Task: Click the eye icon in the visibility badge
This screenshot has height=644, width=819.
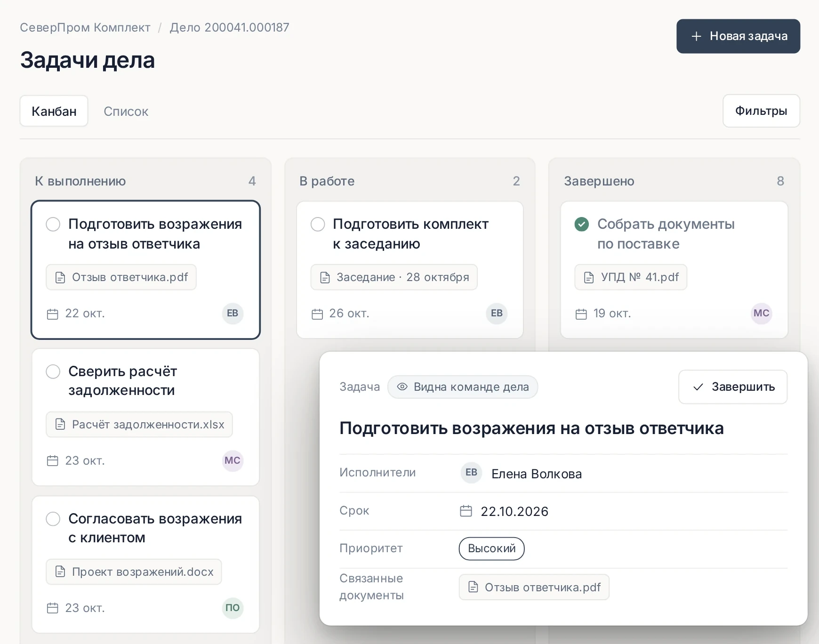Action: (402, 387)
